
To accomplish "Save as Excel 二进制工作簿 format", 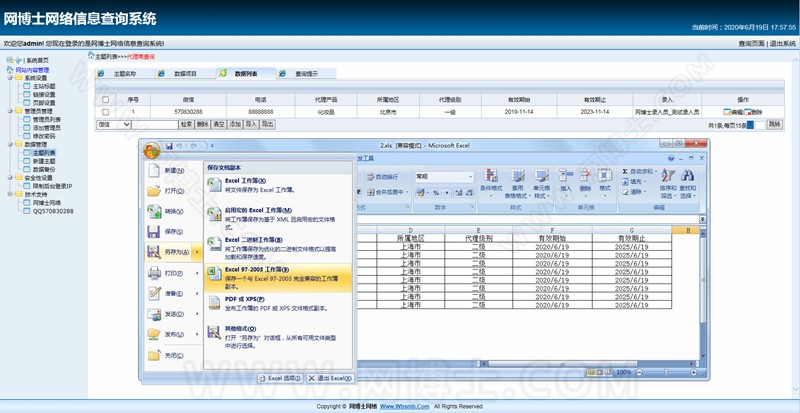I will [x=278, y=248].
